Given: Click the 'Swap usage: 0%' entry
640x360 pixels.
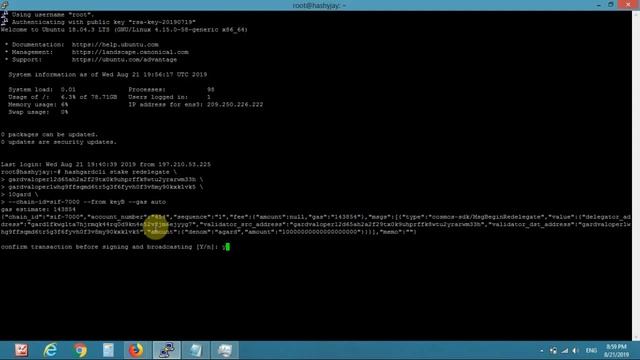Looking at the screenshot, I should click(x=38, y=112).
